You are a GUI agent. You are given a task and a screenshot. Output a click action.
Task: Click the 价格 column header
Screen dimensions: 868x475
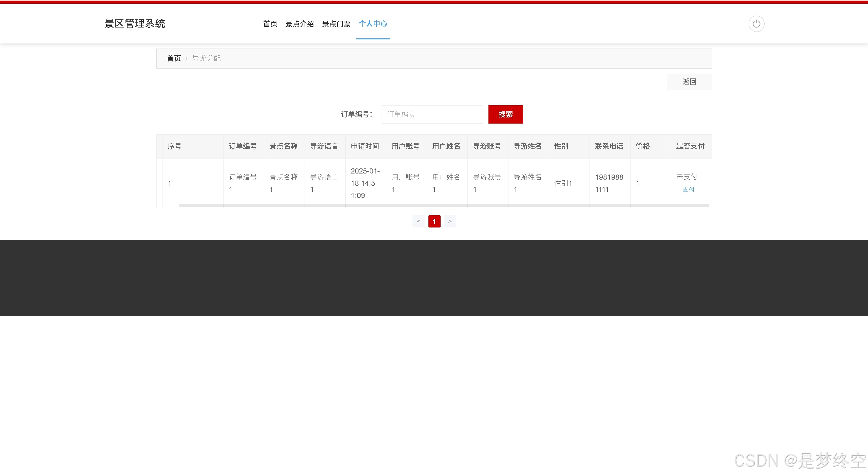(642, 146)
